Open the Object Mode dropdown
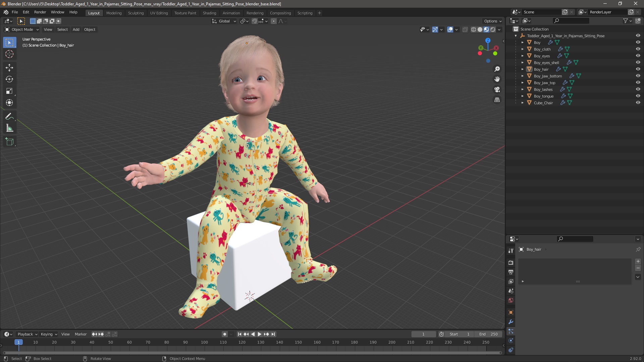This screenshot has height=362, width=644. coord(22,29)
